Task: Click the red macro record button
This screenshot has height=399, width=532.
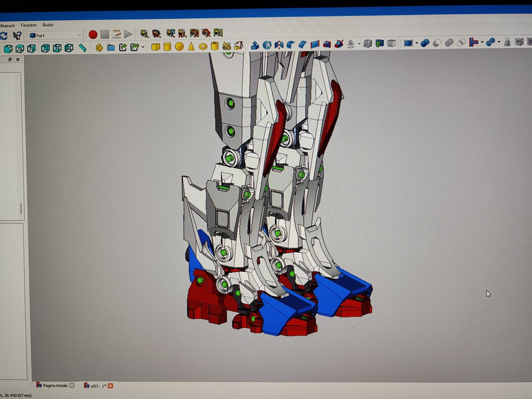Action: pos(92,35)
